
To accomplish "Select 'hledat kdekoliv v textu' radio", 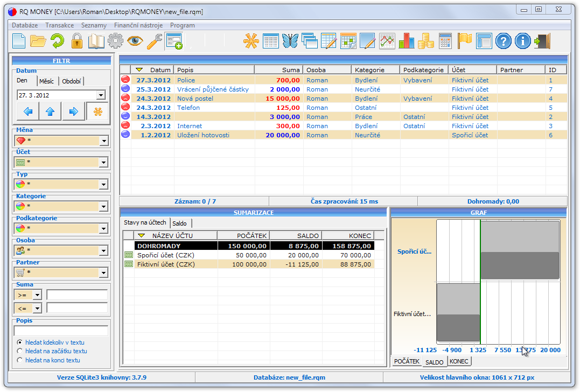I will (20, 342).
